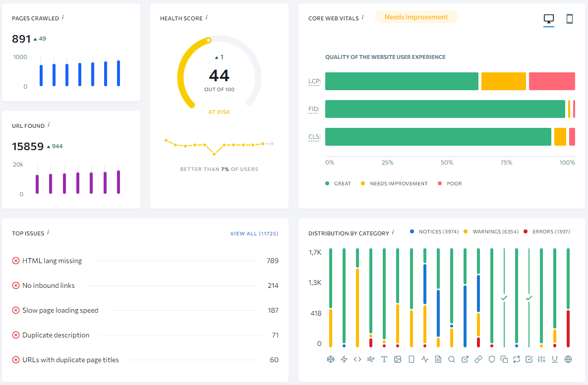
Task: Select the looping arrows category icon
Action: click(517, 359)
